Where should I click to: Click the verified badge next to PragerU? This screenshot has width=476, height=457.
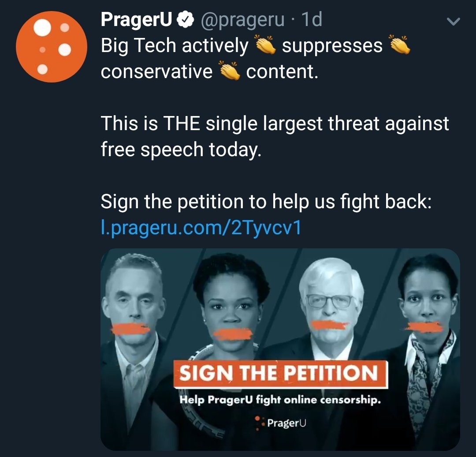click(x=185, y=19)
